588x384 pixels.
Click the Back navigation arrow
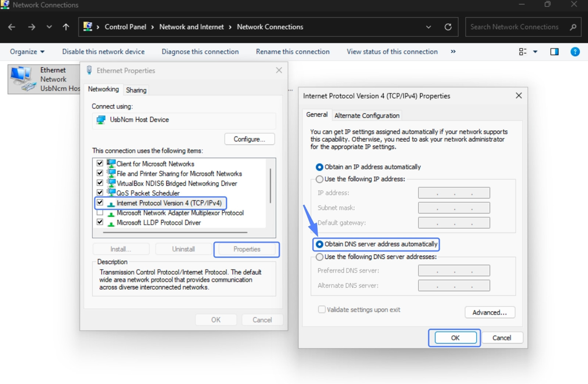(12, 27)
